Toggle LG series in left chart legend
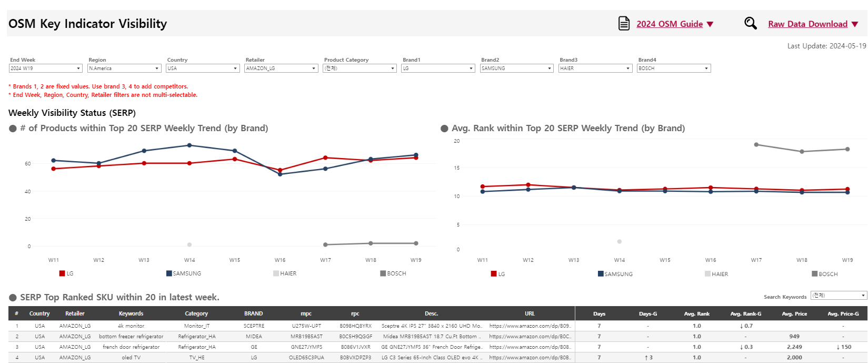 click(66, 273)
